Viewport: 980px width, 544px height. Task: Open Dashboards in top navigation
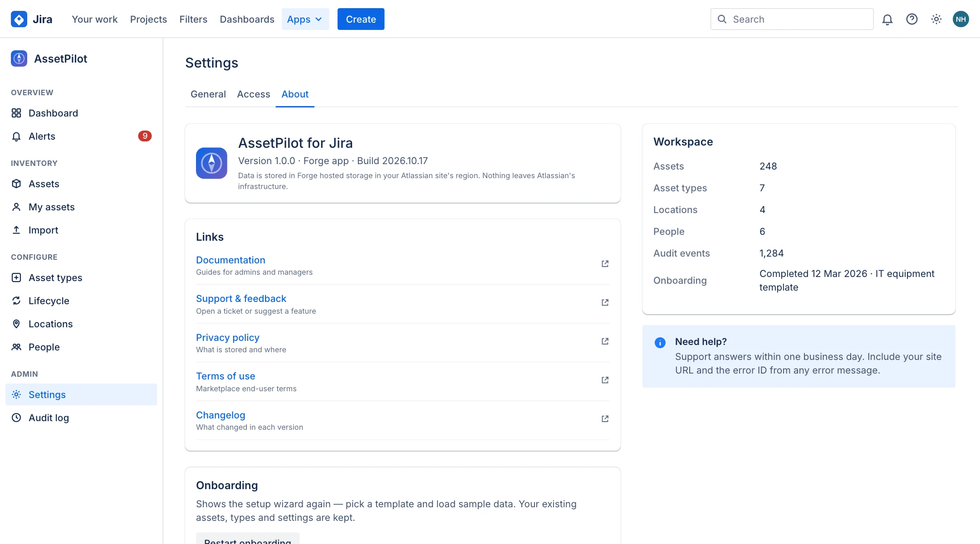coord(247,19)
